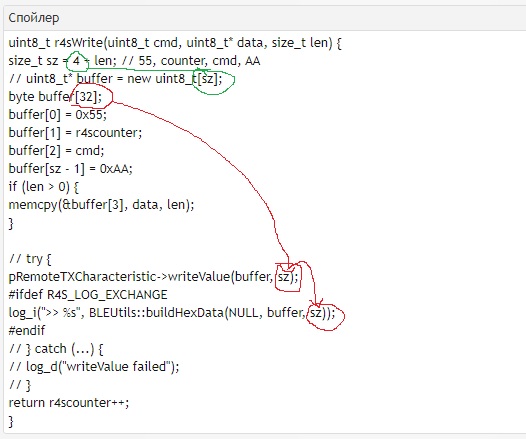Screen dimensions: 526x439
Task: Click BLEUtils::buildHexData in log line
Action: tap(157, 313)
